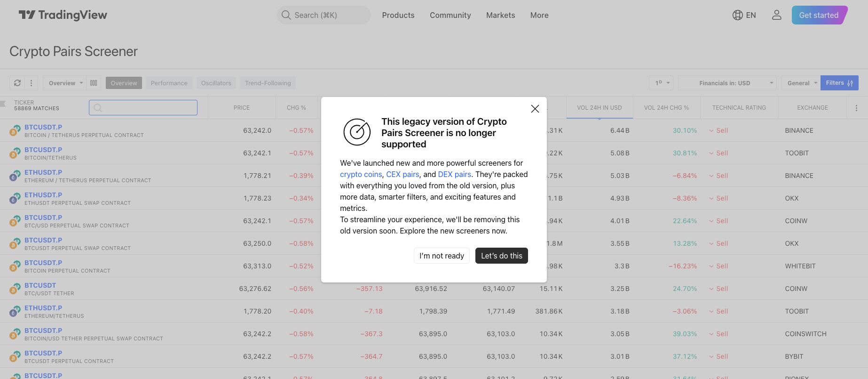Open ETHUSDT.P ticker of ETHUSDT PERPETUAL SWAP CONTRACT

[43, 195]
